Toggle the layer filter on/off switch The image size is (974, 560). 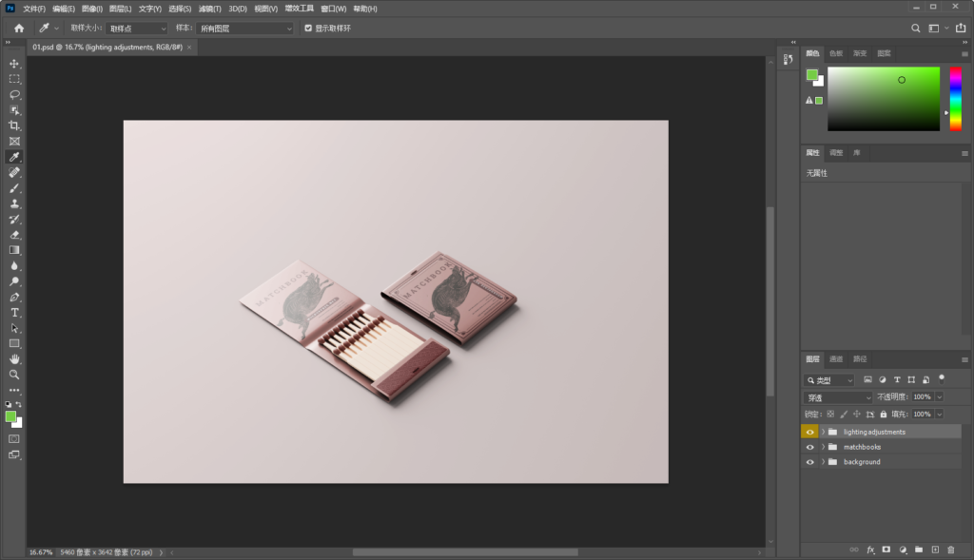942,378
